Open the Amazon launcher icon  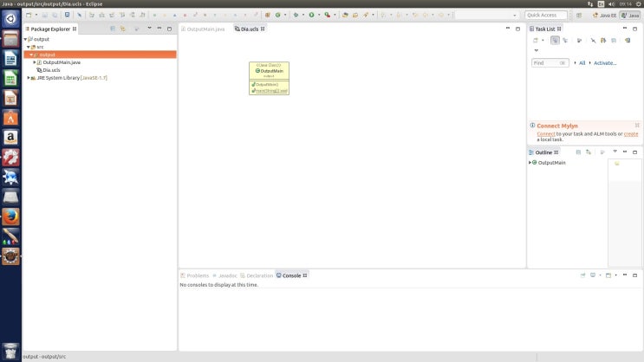pos(10,138)
